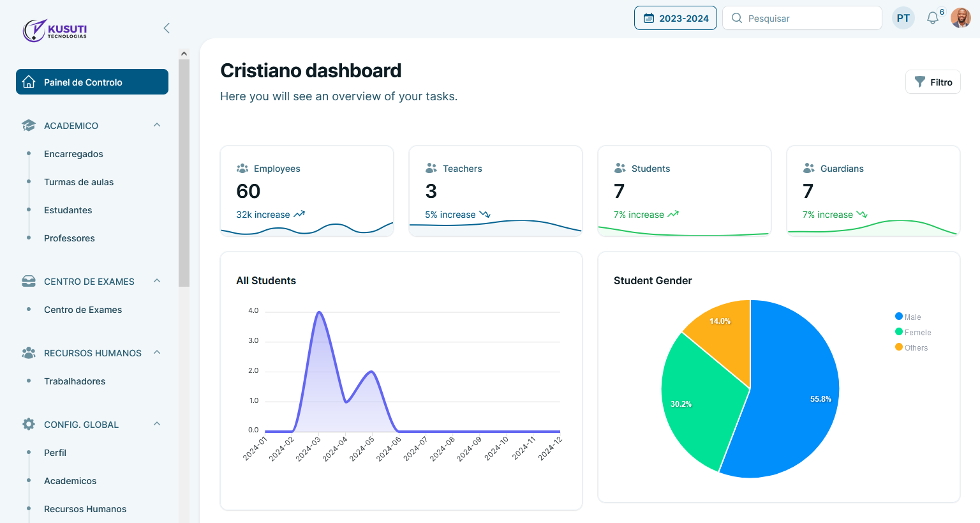Click the PT language badge
Viewport: 980px width, 523px height.
[x=903, y=18]
